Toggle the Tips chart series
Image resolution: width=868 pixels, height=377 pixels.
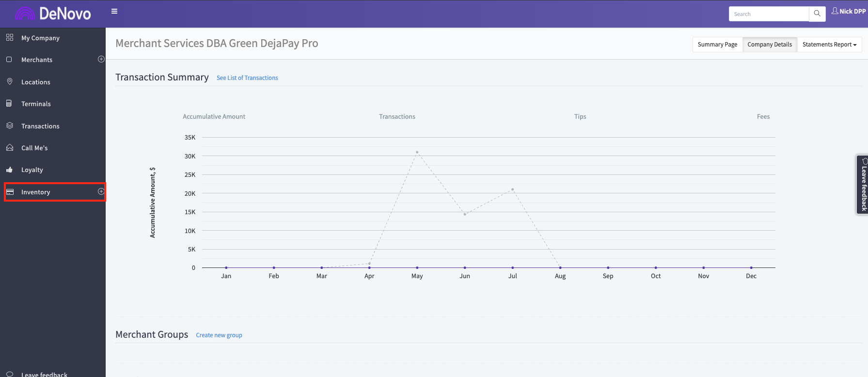(x=580, y=116)
